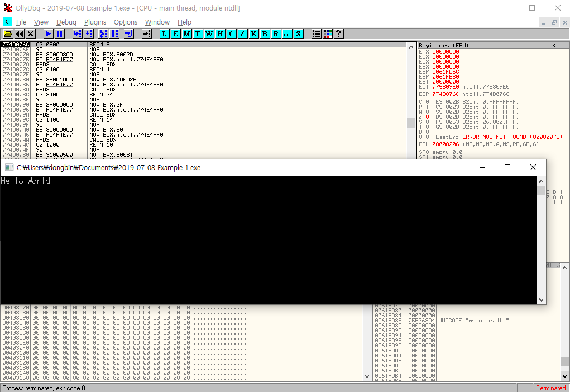Image resolution: width=570 pixels, height=392 pixels.
Task: Click the Trace into toolbar icon
Action: (x=103, y=34)
